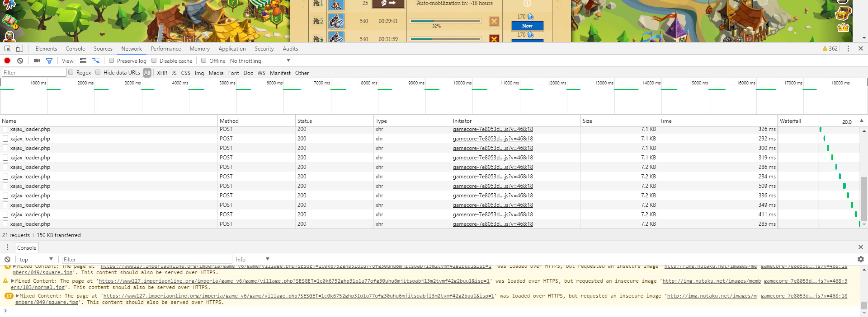
Task: Expand console warning ending ers/103/normal.jpg
Action: coord(13,281)
